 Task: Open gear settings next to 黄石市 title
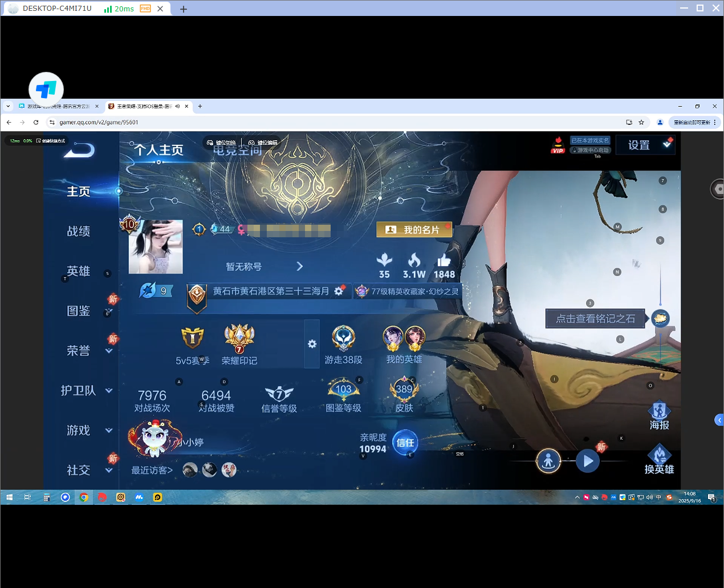[x=339, y=291]
